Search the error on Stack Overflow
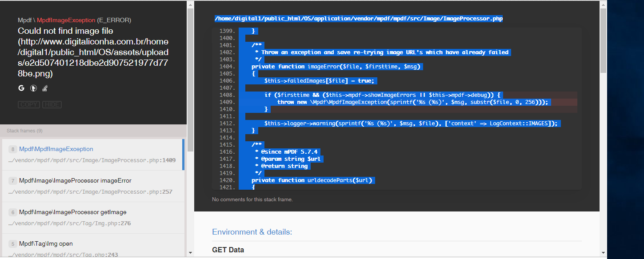 44,88
